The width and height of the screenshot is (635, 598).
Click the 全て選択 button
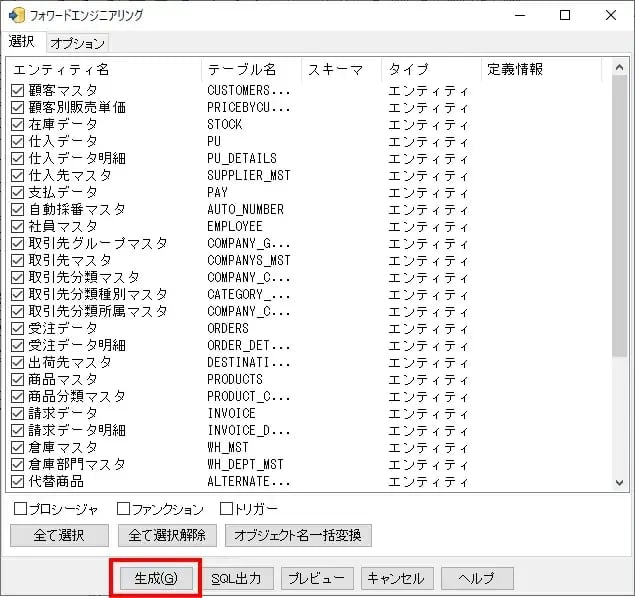(x=58, y=535)
